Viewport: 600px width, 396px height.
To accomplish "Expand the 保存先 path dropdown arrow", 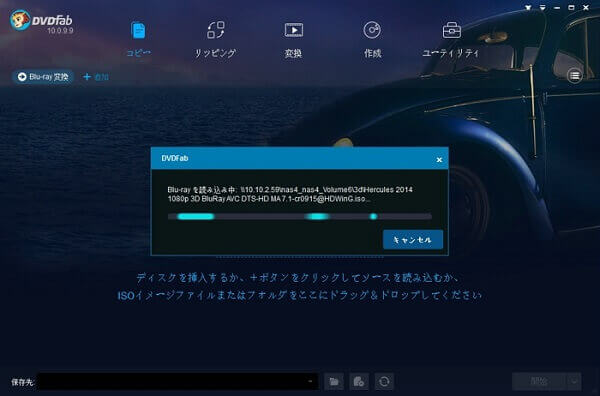I will 310,381.
